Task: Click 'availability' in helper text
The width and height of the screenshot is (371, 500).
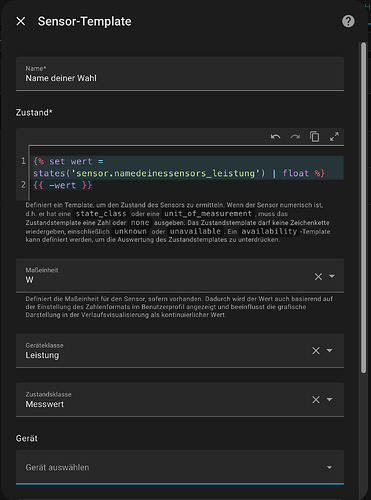Action: (x=269, y=231)
